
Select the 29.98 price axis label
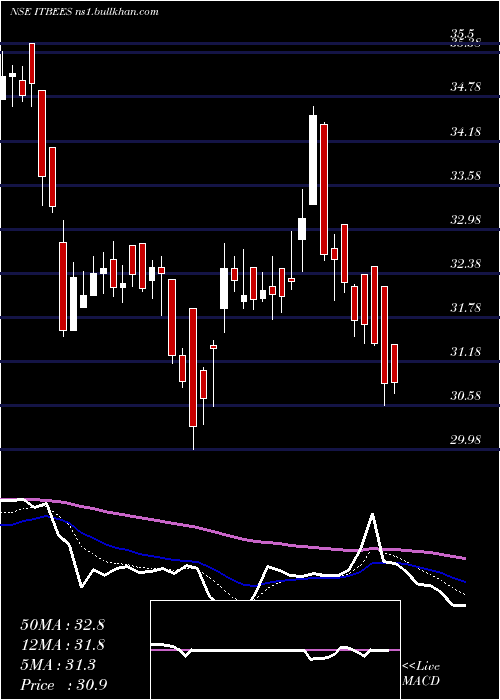(465, 440)
